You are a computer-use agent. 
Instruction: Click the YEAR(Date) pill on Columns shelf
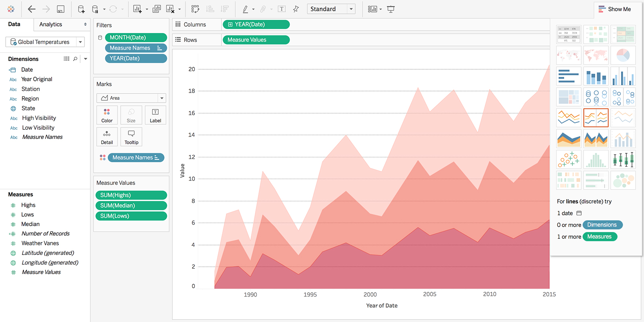pyautogui.click(x=256, y=25)
